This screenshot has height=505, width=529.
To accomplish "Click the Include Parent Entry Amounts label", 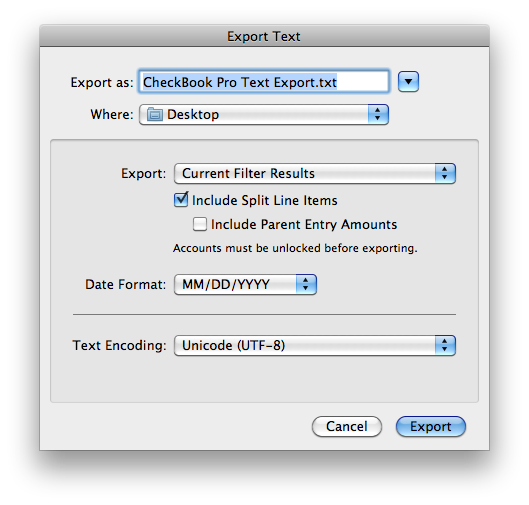I will pos(304,224).
